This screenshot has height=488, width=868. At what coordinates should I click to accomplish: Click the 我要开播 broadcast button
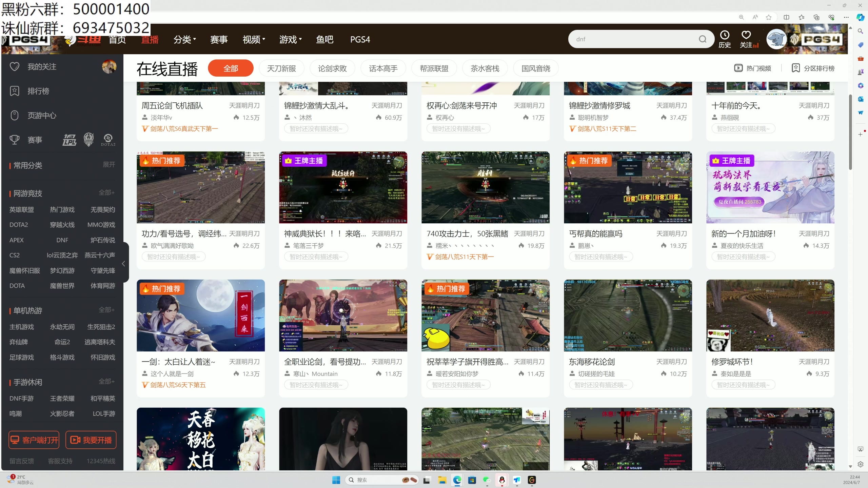coord(91,440)
